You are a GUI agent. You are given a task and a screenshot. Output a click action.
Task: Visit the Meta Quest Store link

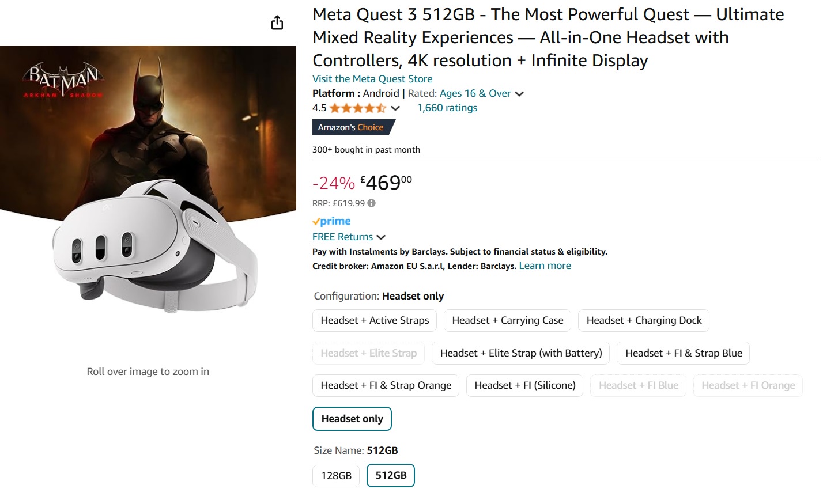tap(372, 79)
